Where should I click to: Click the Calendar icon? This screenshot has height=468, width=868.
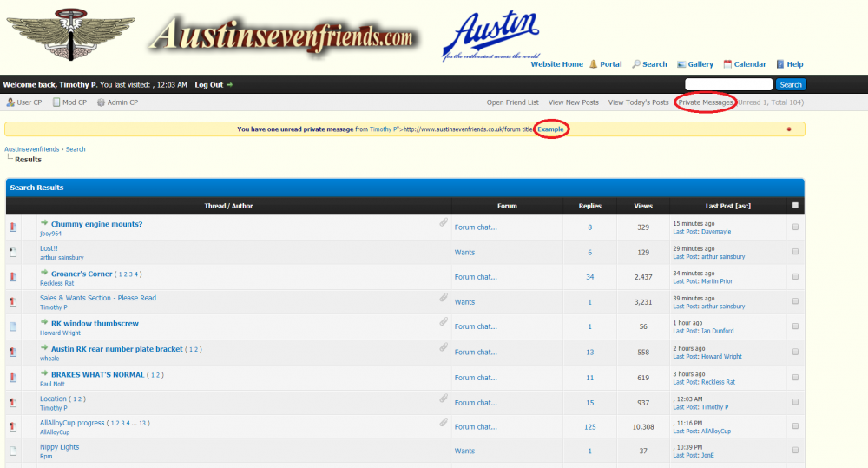tap(727, 64)
